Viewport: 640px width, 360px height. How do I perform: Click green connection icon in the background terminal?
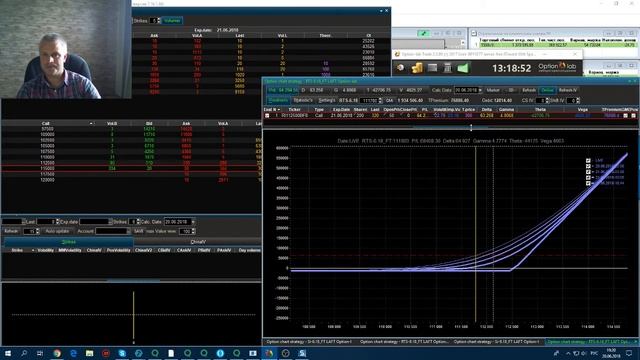[423, 33]
